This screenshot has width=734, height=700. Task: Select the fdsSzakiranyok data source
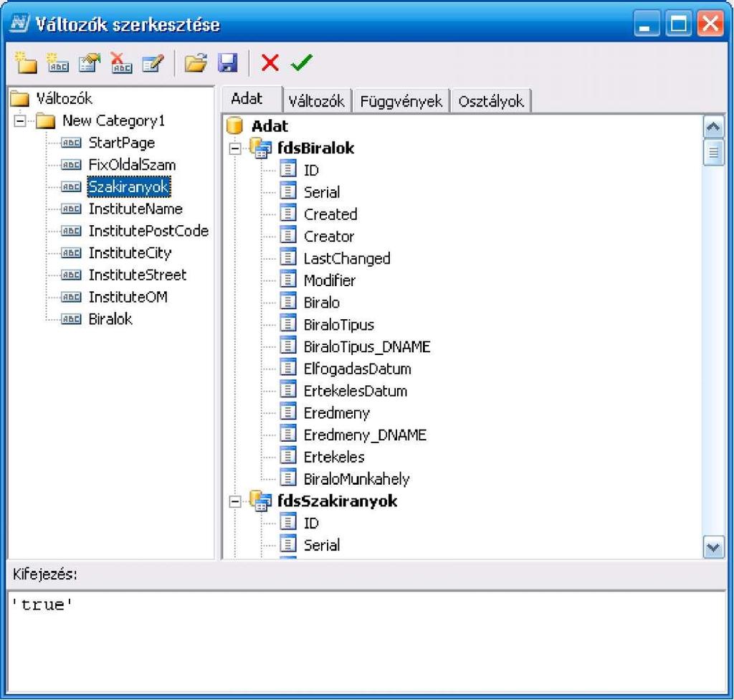point(337,501)
